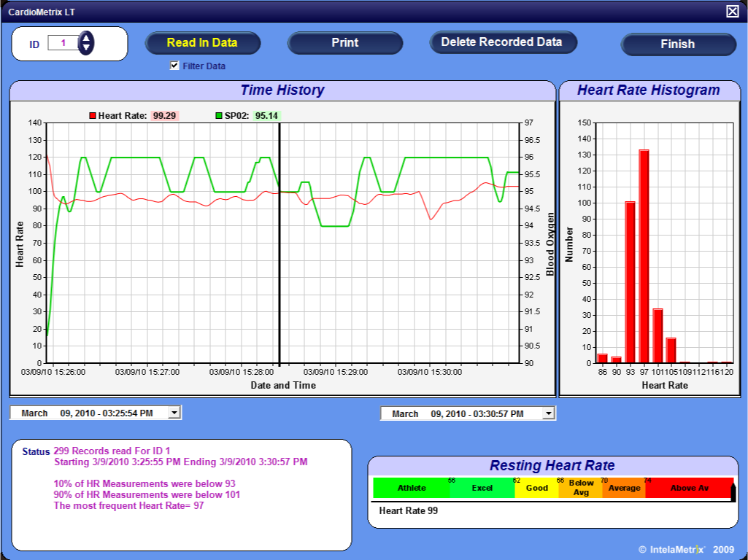748x560 pixels.
Task: Click Delete Recorded Data button
Action: click(504, 42)
